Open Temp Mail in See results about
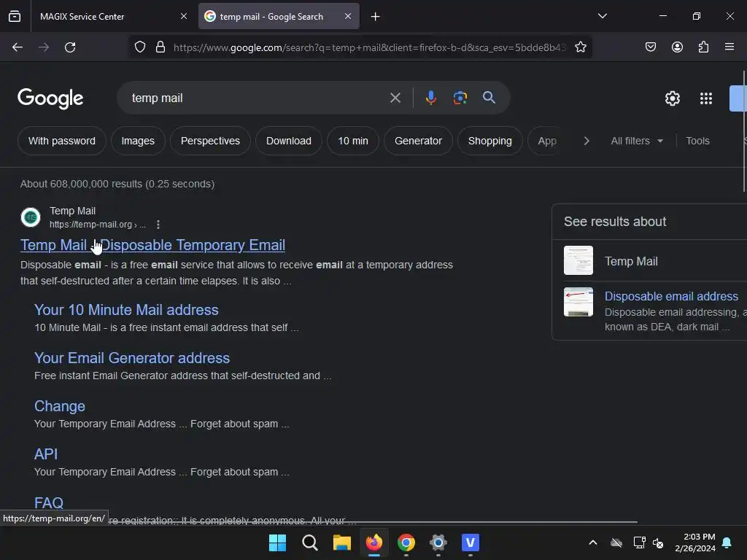Screen dimensions: 747x560 point(631,262)
